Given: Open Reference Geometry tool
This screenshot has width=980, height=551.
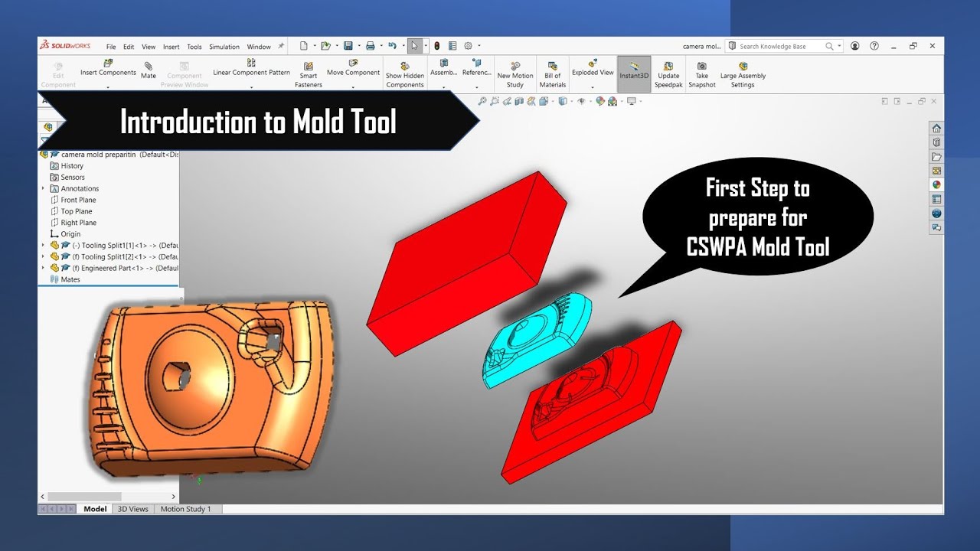Looking at the screenshot, I should coord(477,69).
